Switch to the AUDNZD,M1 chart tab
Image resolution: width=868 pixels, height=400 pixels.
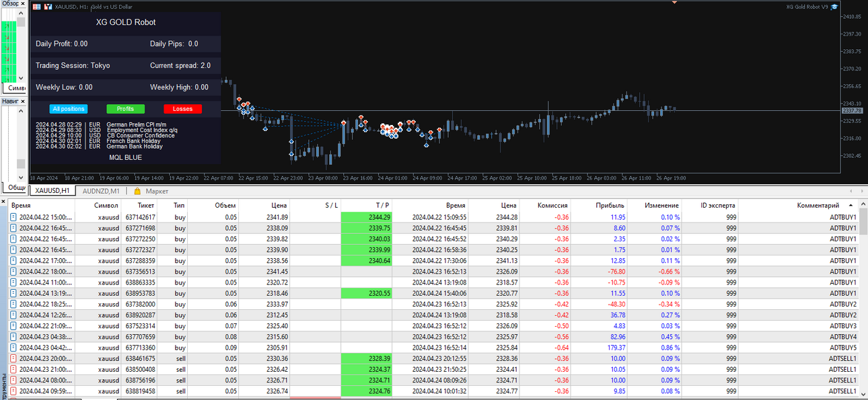click(x=101, y=191)
